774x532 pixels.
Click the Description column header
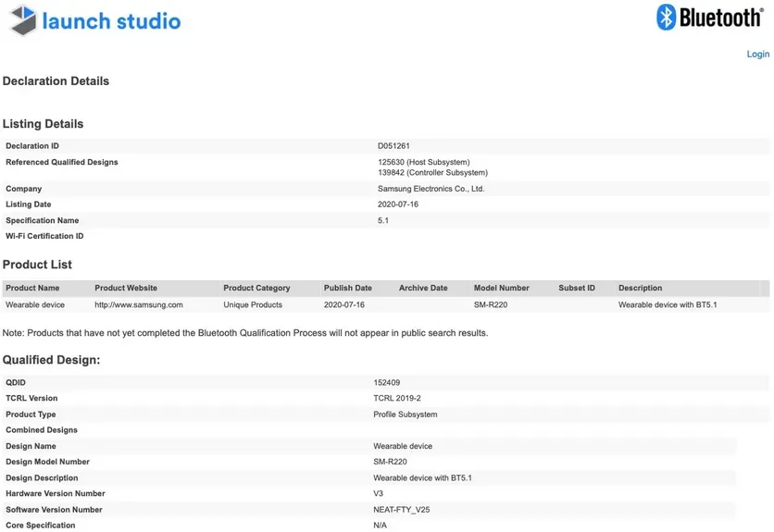pyautogui.click(x=640, y=288)
